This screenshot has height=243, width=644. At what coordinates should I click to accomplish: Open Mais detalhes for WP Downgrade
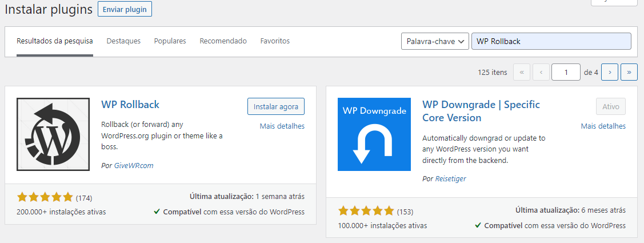[x=603, y=126]
